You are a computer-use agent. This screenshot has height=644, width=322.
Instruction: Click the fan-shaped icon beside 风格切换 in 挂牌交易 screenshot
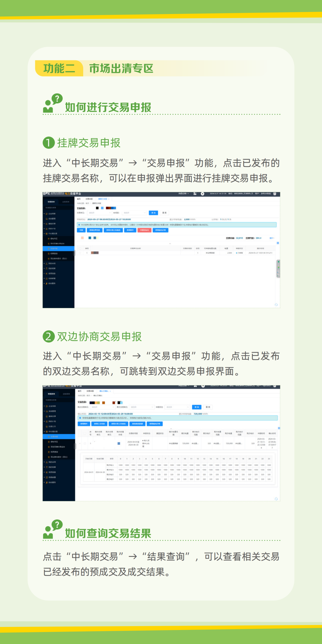pos(195,193)
